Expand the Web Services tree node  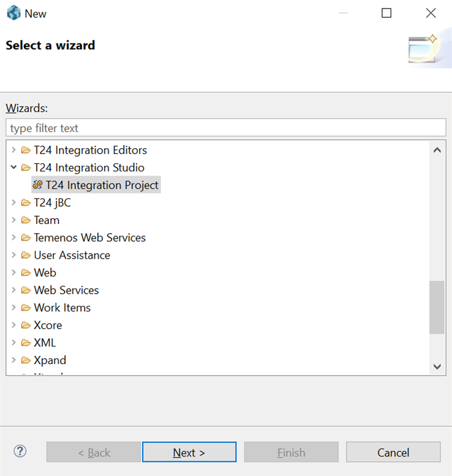pyautogui.click(x=13, y=290)
